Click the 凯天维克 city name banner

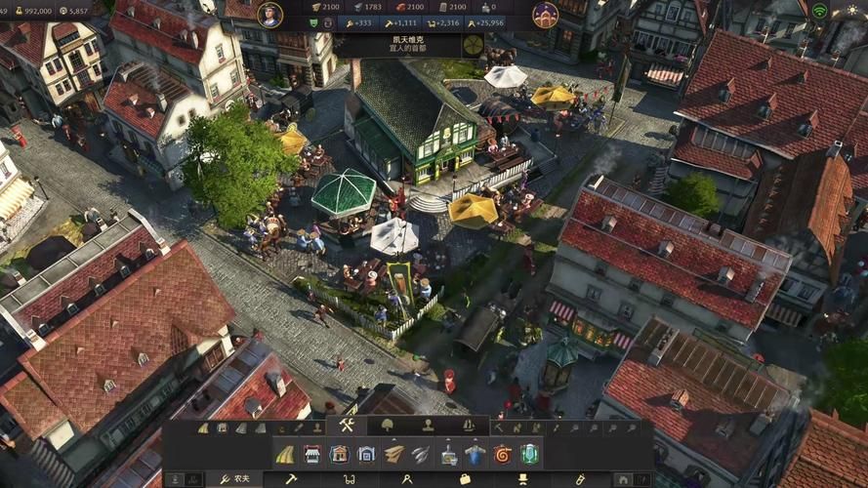coord(408,40)
